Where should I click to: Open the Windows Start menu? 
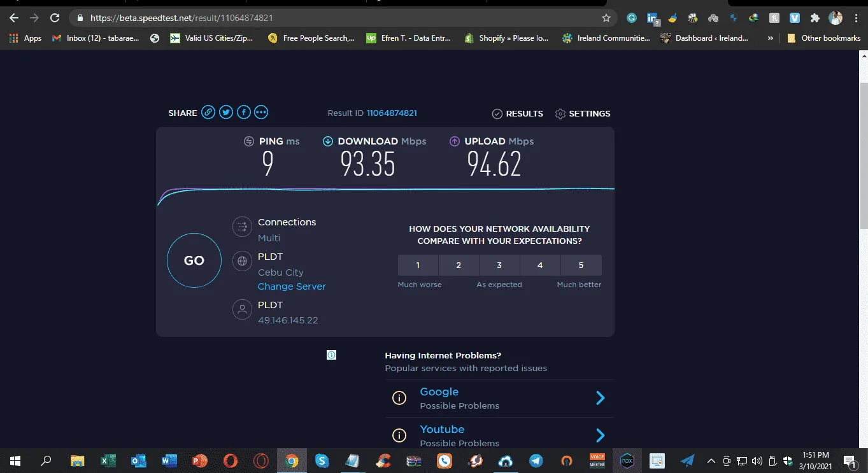click(15, 460)
